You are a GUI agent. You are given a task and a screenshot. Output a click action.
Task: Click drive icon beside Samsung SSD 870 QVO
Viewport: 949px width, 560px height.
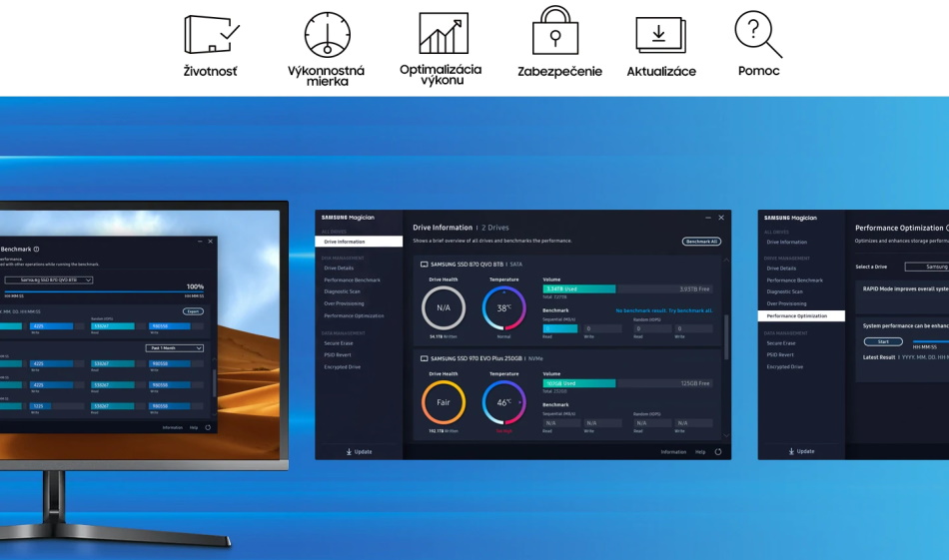click(x=425, y=265)
